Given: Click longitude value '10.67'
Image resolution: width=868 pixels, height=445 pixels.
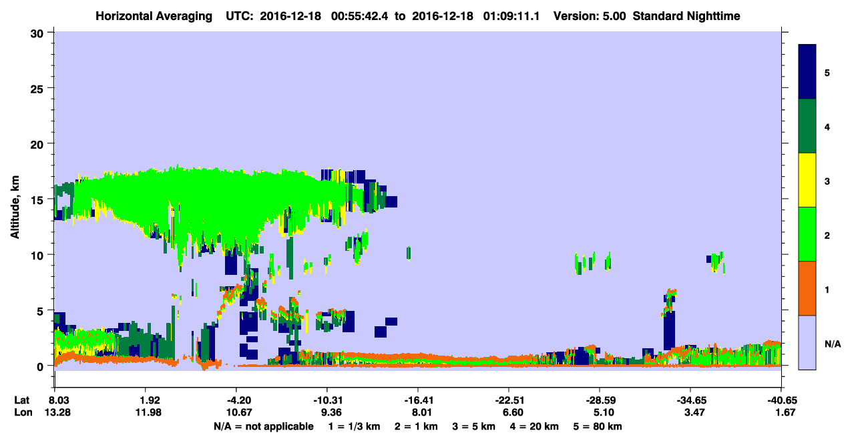Looking at the screenshot, I should 238,413.
